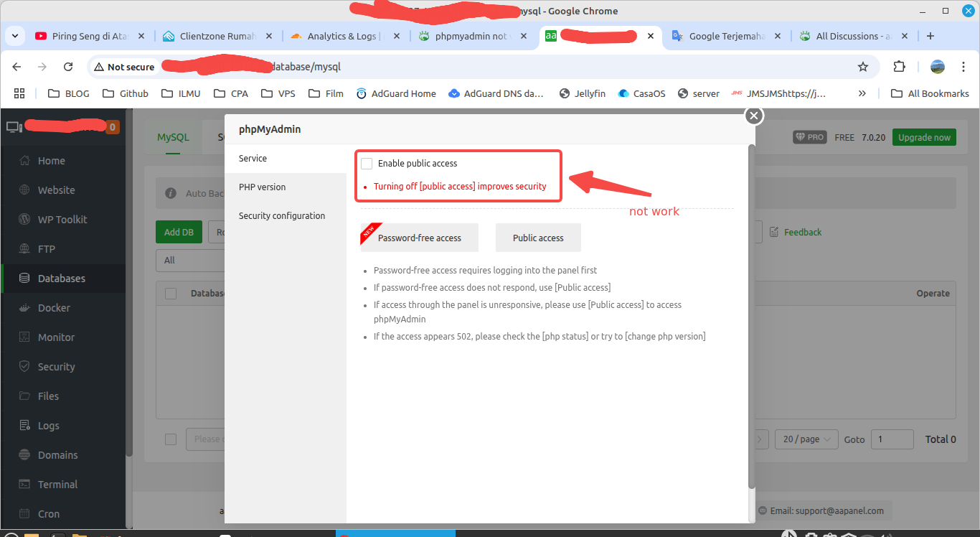Click the Goto page number field

click(892, 439)
